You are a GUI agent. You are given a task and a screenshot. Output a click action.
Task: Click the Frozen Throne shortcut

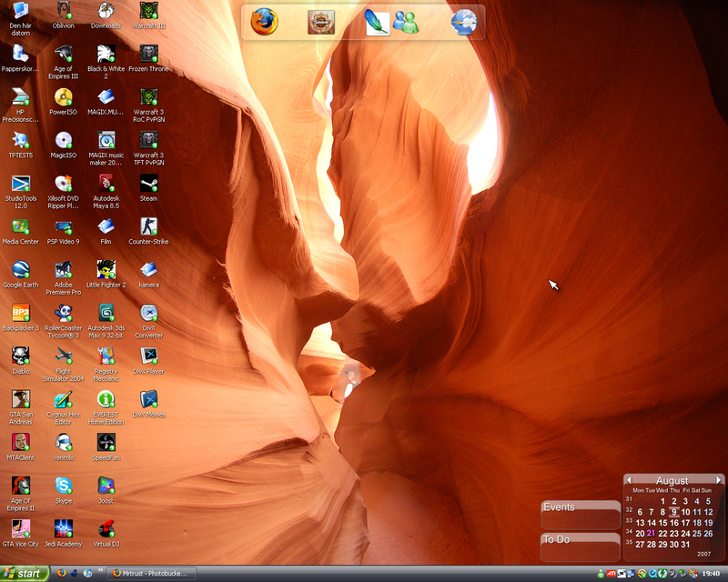coord(148,54)
